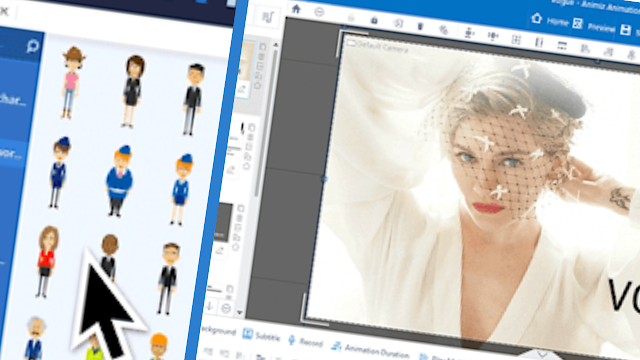Click the Save floppy disk icon

(x=625, y=30)
